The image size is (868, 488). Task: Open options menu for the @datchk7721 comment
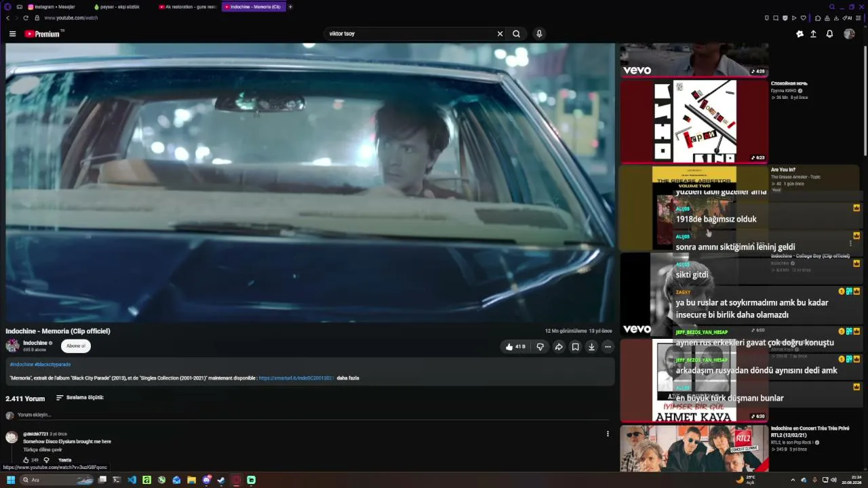608,434
